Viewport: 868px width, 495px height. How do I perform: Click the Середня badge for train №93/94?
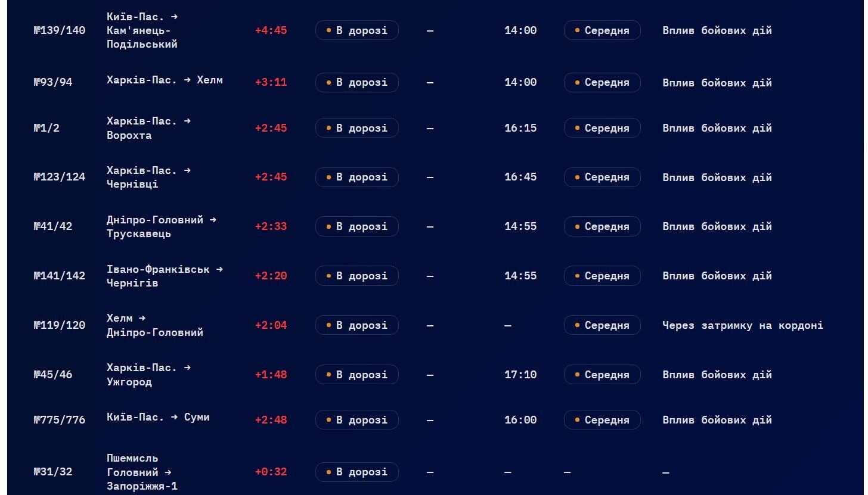point(602,83)
